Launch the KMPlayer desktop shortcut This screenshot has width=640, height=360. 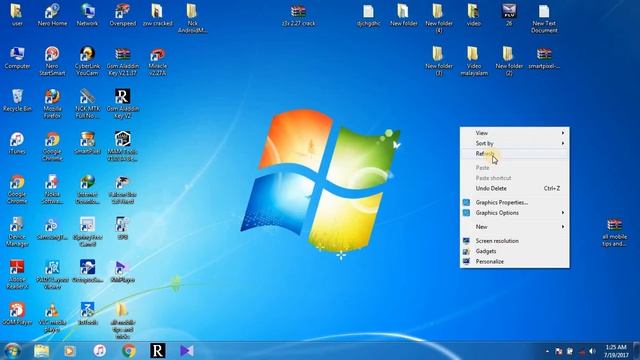[x=122, y=271]
